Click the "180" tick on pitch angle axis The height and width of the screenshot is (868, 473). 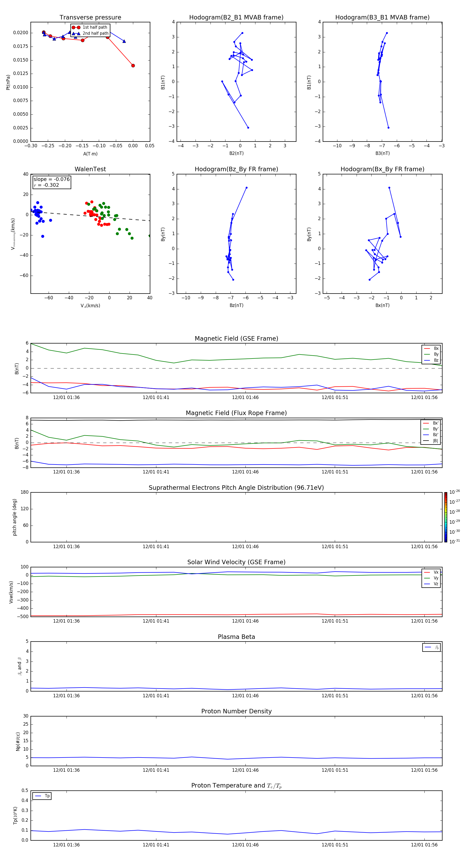25,492
